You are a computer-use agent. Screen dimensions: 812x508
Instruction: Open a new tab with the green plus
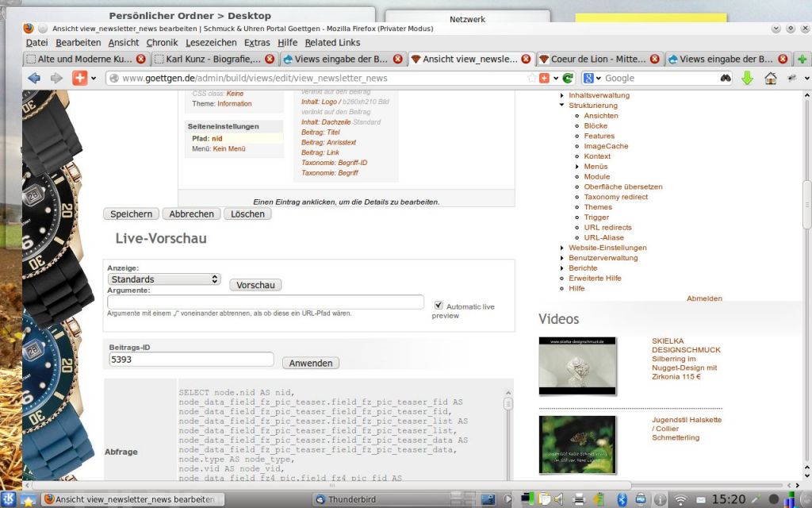802,59
